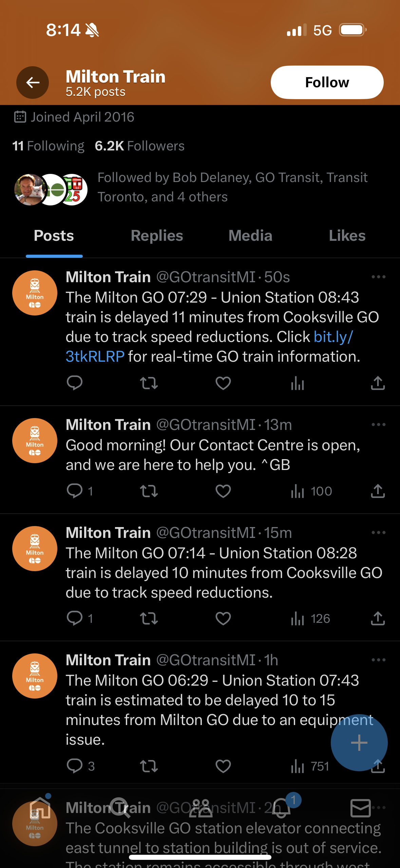
Task: Tap the back arrow button
Action: (33, 83)
